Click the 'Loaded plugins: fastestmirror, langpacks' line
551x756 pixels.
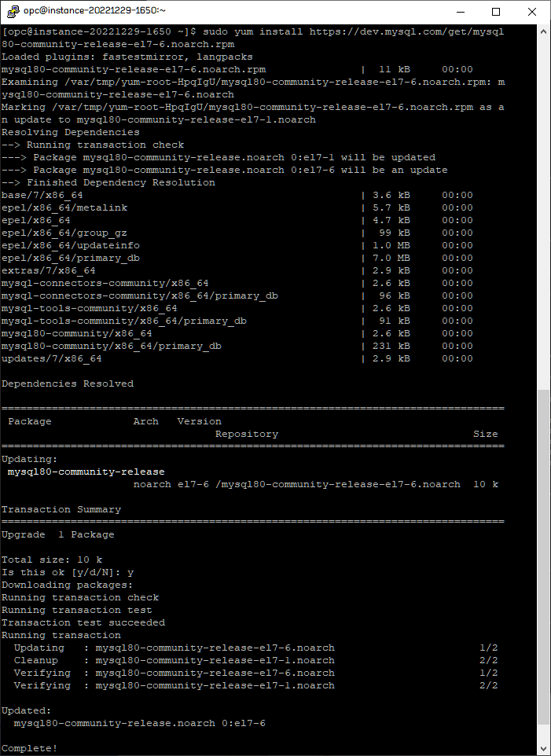(x=127, y=57)
